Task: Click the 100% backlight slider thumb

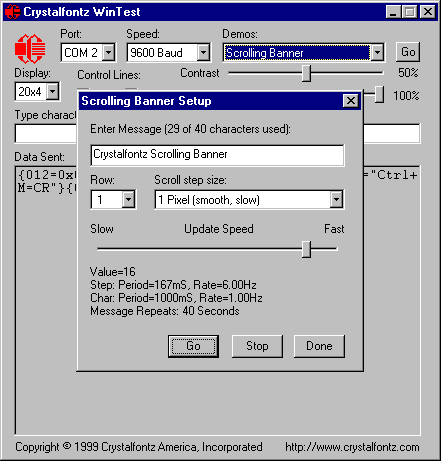Action: (x=379, y=94)
